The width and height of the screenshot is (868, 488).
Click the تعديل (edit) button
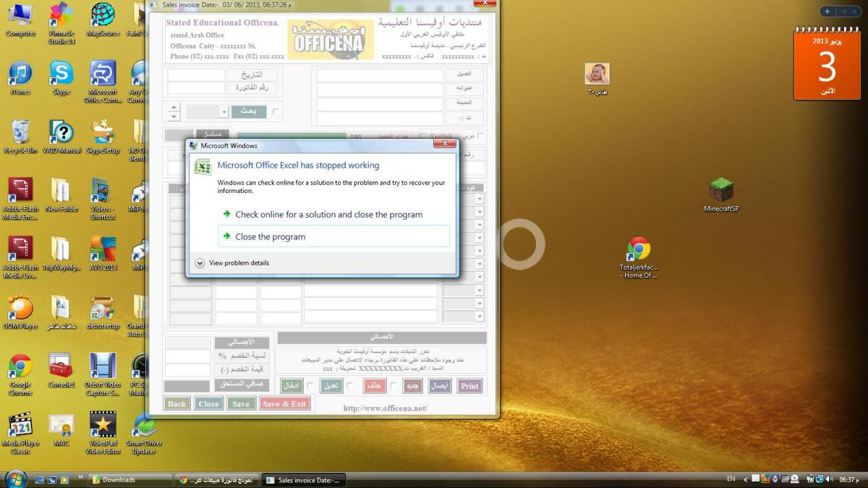pyautogui.click(x=331, y=386)
